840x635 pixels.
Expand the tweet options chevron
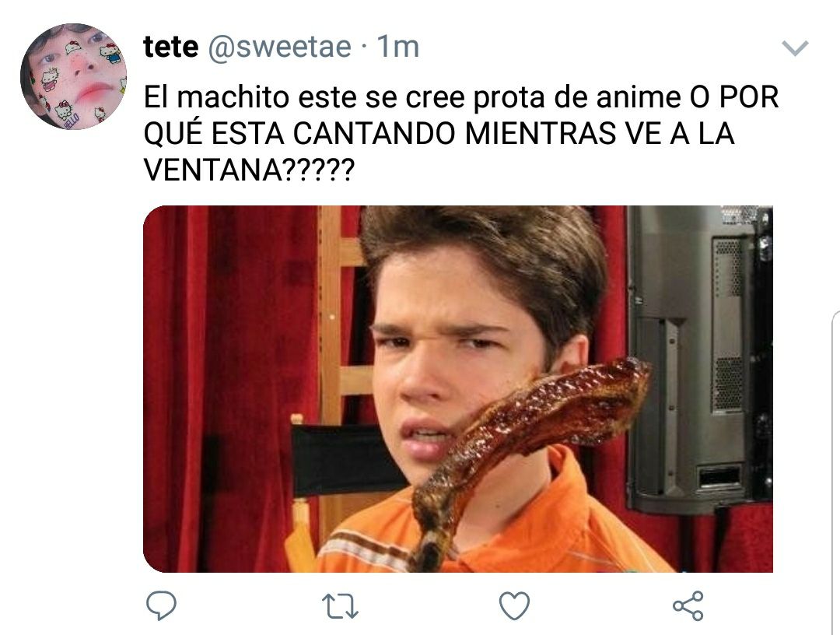click(x=795, y=48)
